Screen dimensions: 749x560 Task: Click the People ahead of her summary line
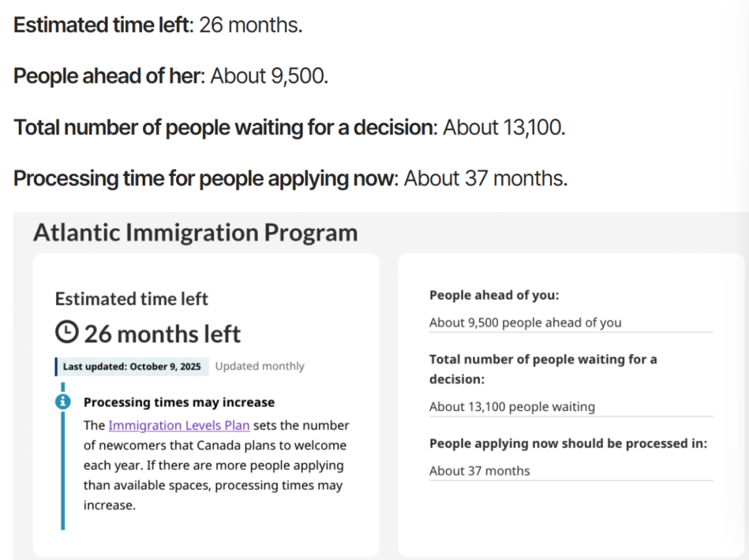[171, 76]
